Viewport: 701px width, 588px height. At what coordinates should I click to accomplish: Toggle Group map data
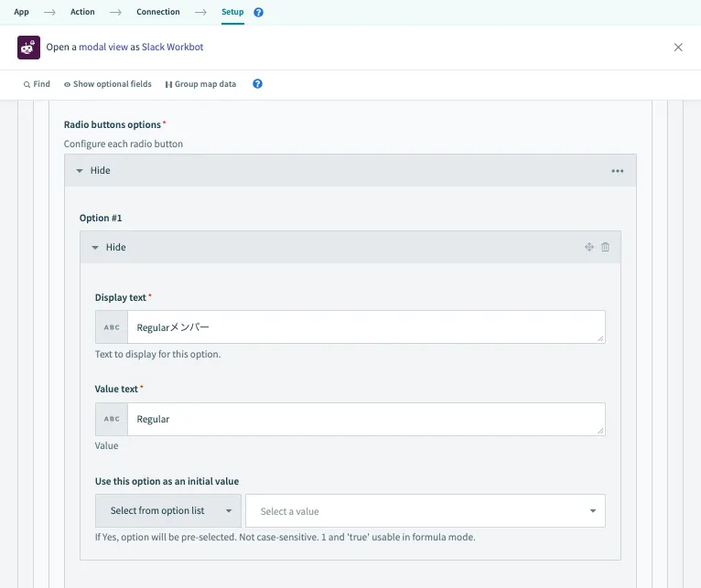[200, 84]
